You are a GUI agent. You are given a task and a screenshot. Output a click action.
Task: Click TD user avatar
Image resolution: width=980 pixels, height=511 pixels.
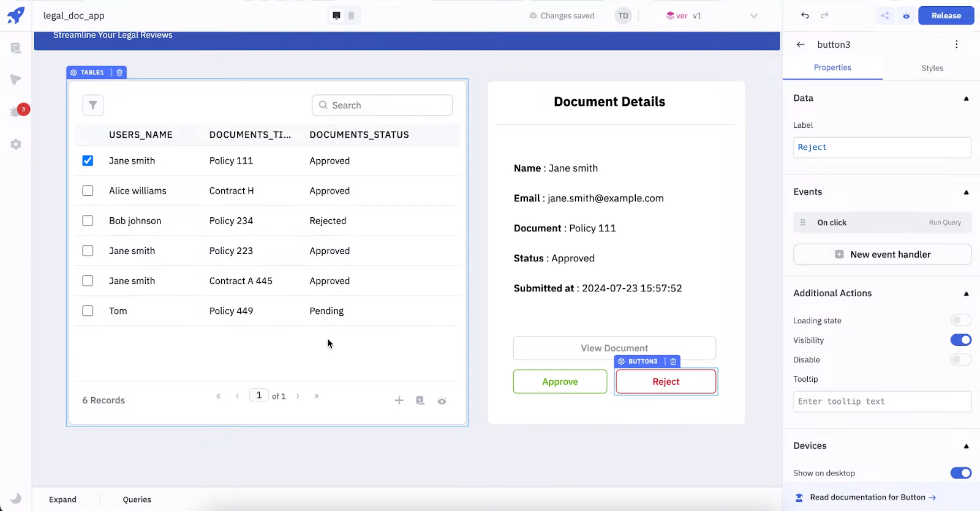[x=623, y=16]
